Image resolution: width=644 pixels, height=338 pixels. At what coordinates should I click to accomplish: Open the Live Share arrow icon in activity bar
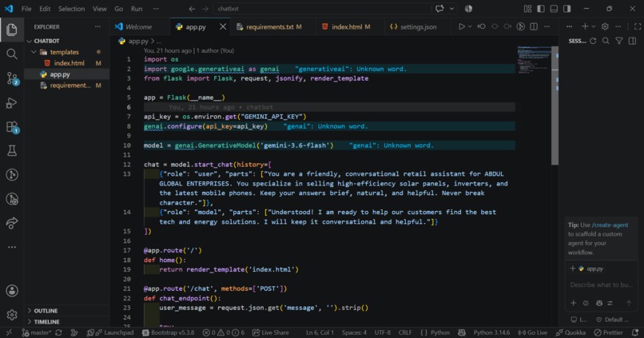[x=11, y=223]
